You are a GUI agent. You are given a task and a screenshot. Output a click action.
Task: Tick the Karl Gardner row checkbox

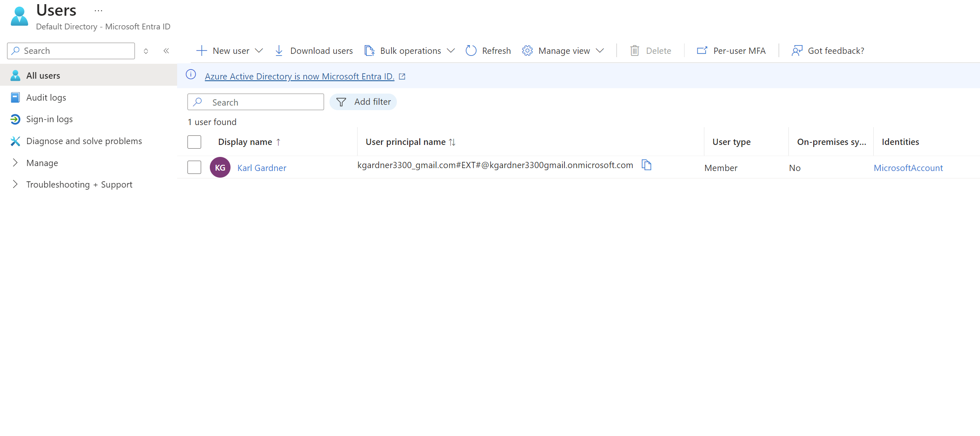point(194,167)
